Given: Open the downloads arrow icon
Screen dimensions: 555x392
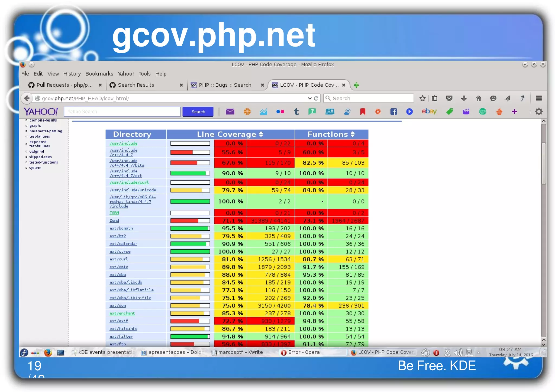Looking at the screenshot, I should pos(464,98).
